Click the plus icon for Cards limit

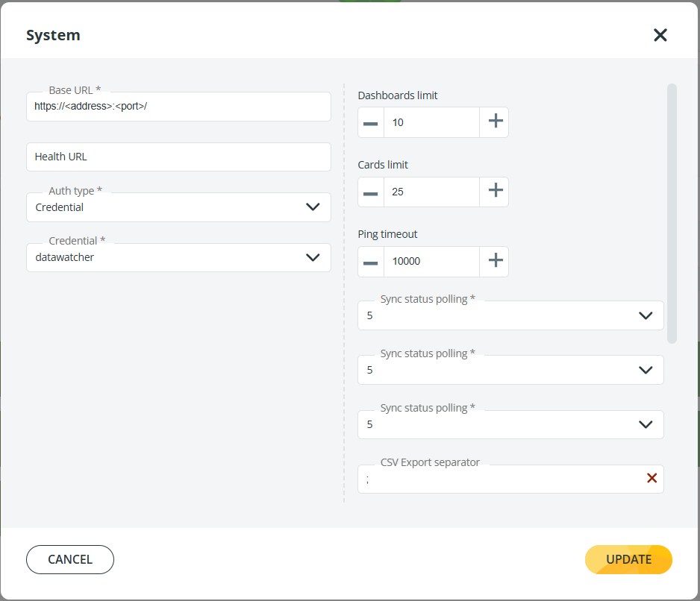(495, 192)
